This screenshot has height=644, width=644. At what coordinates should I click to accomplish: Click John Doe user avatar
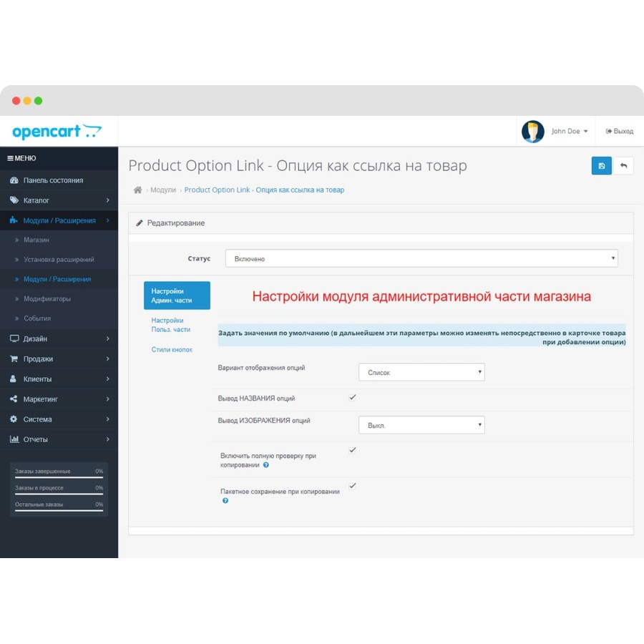[x=532, y=132]
